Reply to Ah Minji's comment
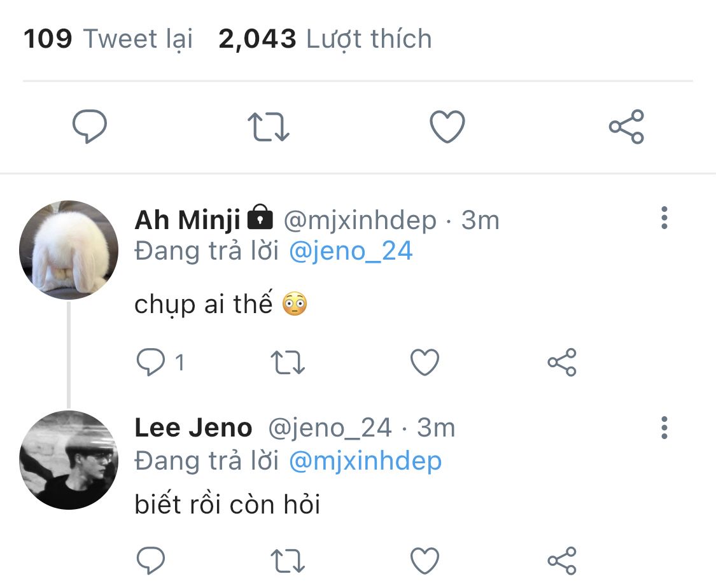Screen dimensions: 716x588 (x=151, y=363)
